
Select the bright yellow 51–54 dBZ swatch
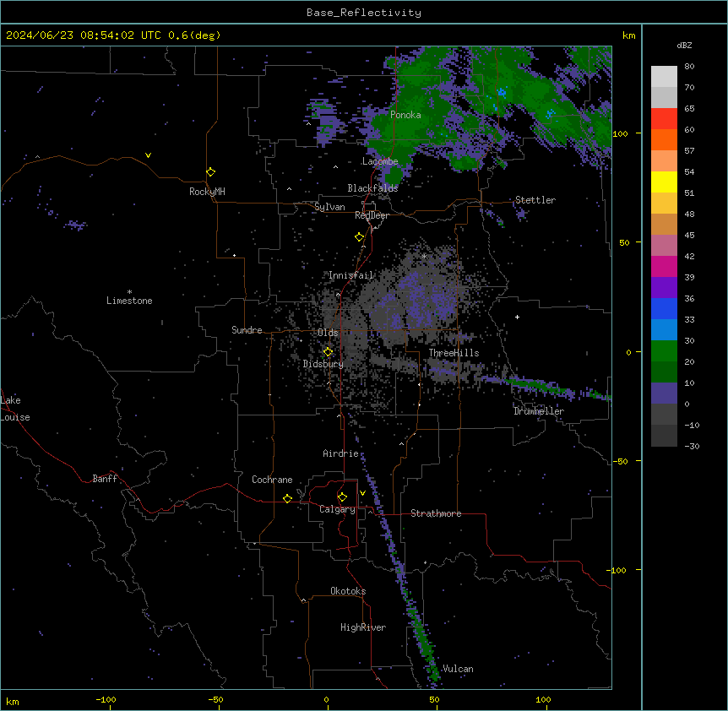pyautogui.click(x=664, y=182)
